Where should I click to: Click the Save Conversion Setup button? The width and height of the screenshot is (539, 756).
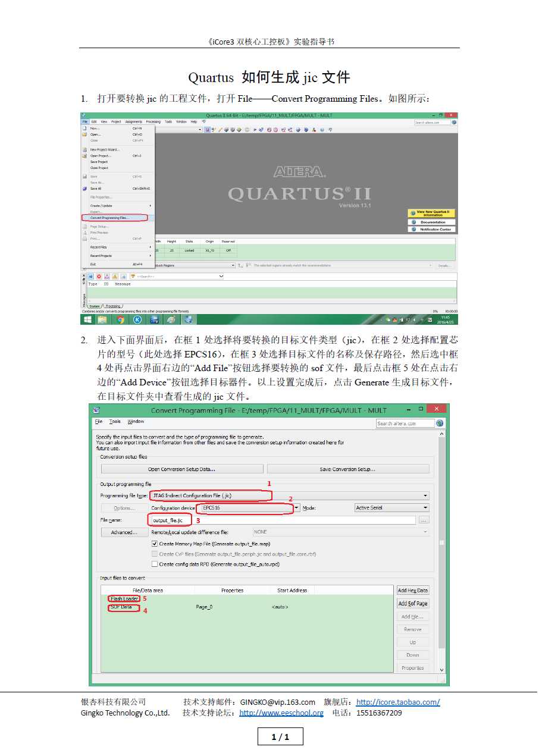tap(348, 469)
